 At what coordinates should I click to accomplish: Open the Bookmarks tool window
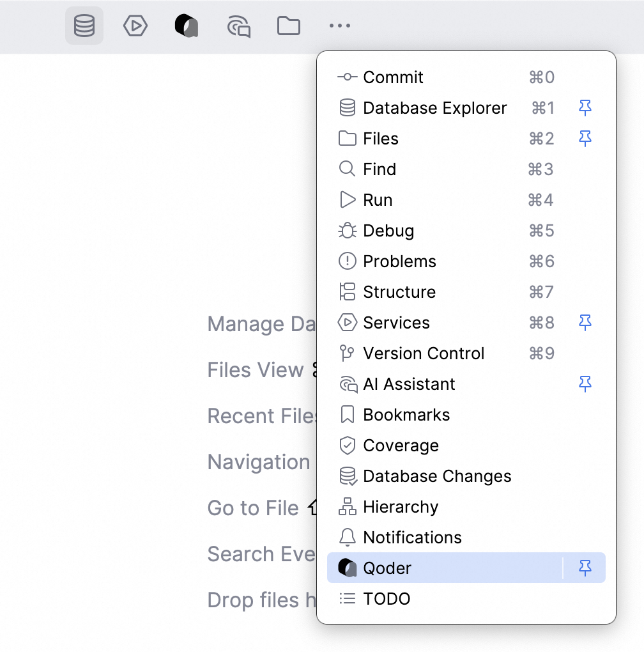click(x=406, y=415)
